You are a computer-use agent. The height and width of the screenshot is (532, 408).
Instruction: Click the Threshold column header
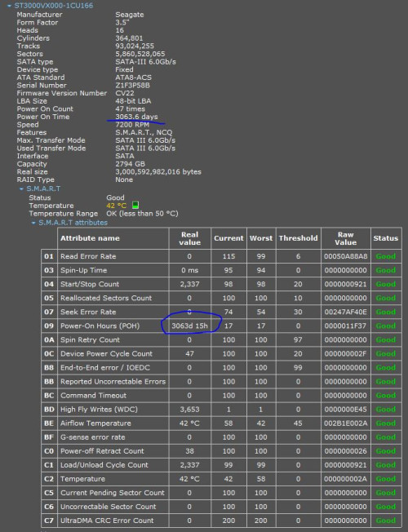298,238
